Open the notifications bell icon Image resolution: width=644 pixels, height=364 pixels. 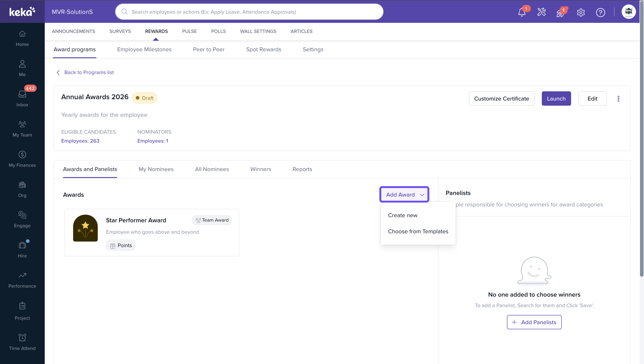pos(521,12)
